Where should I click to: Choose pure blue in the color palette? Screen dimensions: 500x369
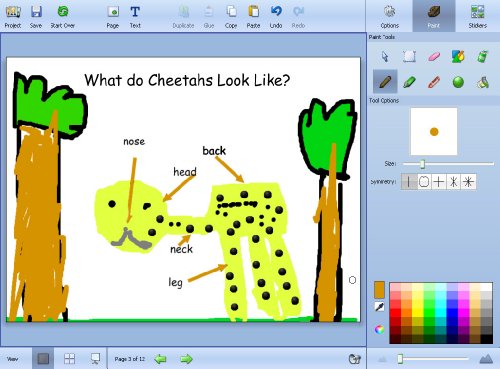pos(452,313)
